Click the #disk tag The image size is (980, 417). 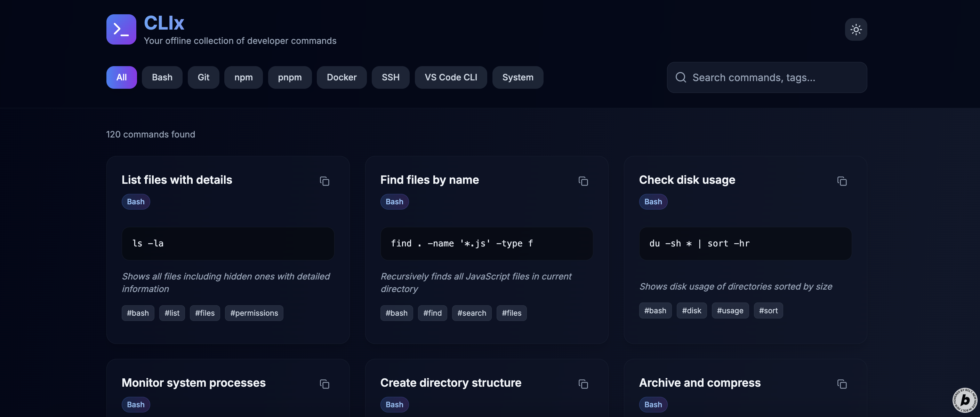(691, 310)
